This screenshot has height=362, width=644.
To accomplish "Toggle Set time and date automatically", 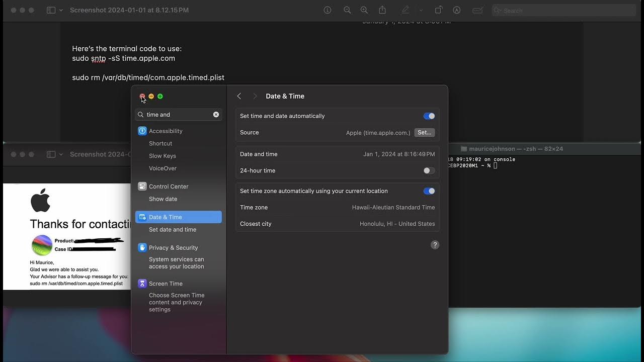I will (x=429, y=116).
